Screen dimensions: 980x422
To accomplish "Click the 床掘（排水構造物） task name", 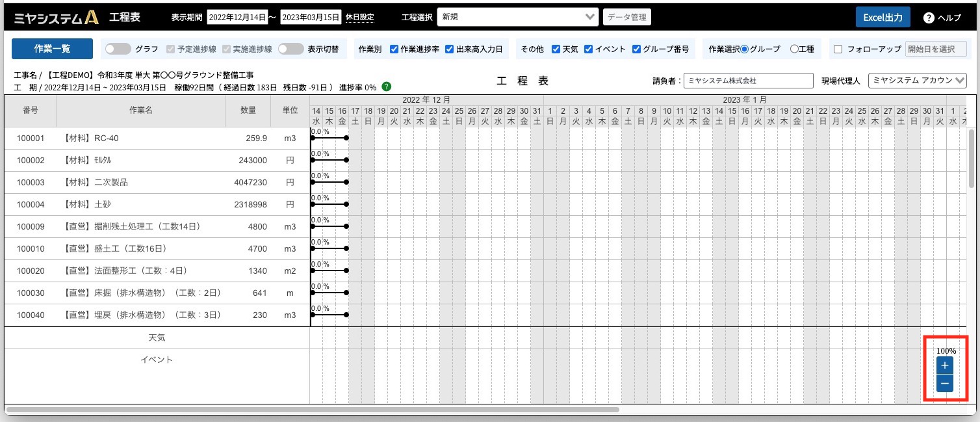I will click(x=142, y=293).
